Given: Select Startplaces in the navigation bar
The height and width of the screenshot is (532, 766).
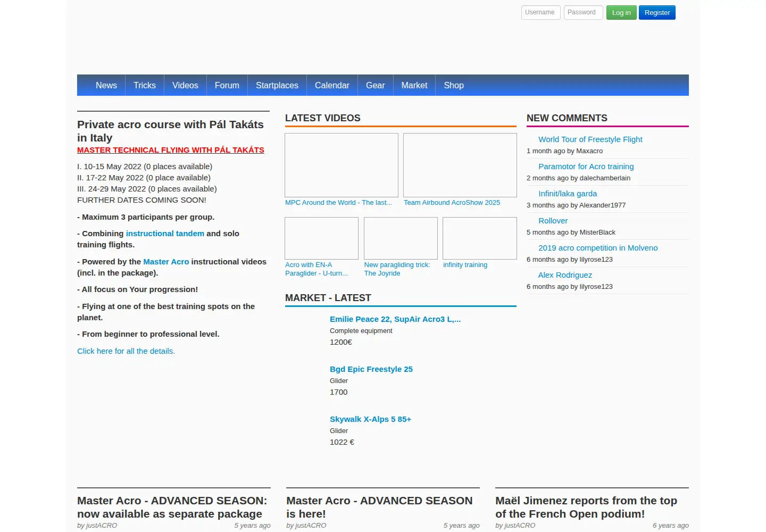Looking at the screenshot, I should [277, 85].
